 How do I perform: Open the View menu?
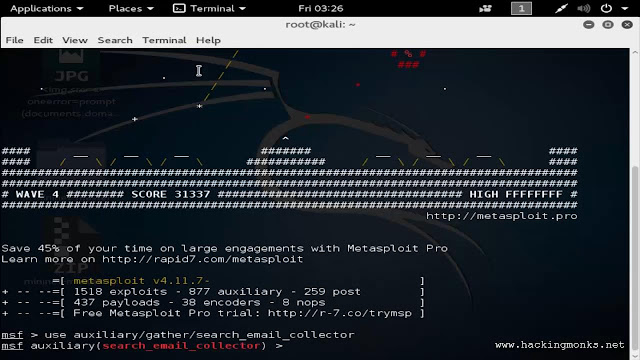click(x=75, y=40)
